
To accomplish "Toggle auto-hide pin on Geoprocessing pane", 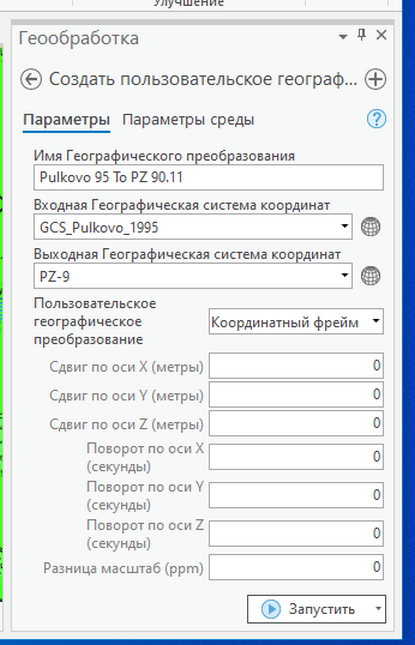I will click(x=362, y=35).
